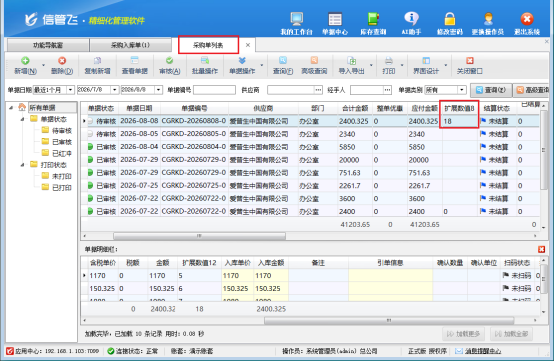Click 删除(D) toolbar button
The image size is (554, 362).
coord(62,66)
